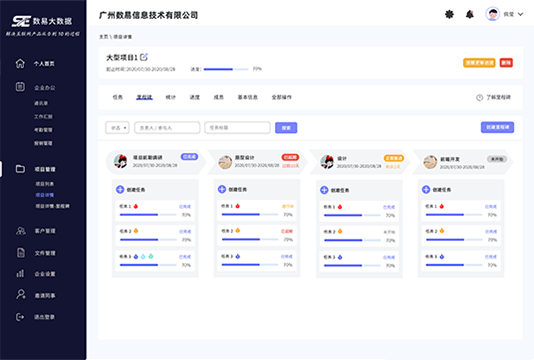Click the 项目管理 folder icon

click(20, 169)
